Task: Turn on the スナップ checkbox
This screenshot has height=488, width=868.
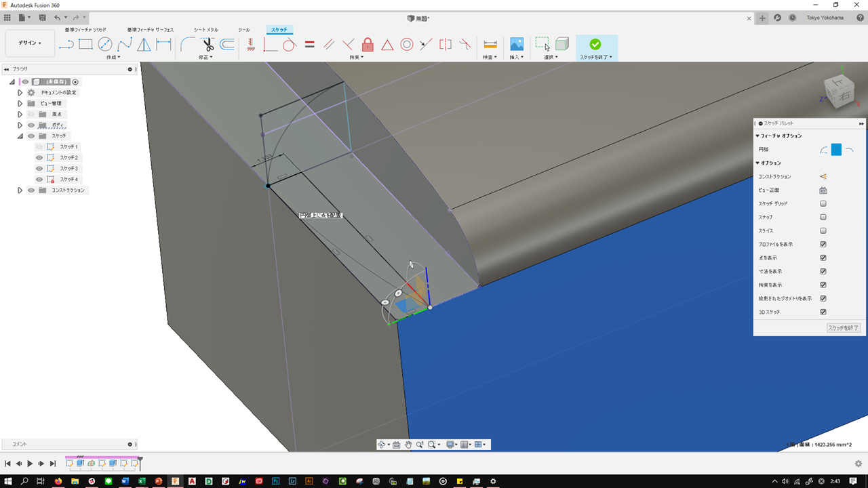Action: (x=823, y=218)
